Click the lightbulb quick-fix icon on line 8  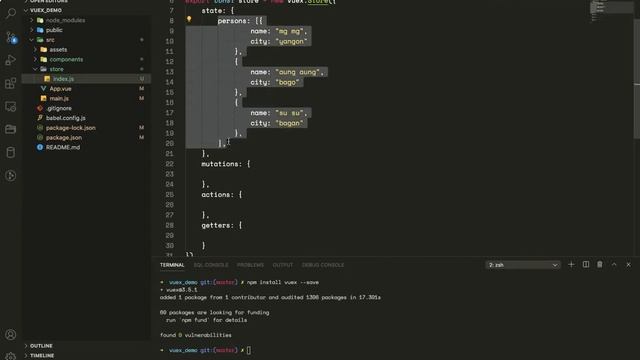(189, 19)
